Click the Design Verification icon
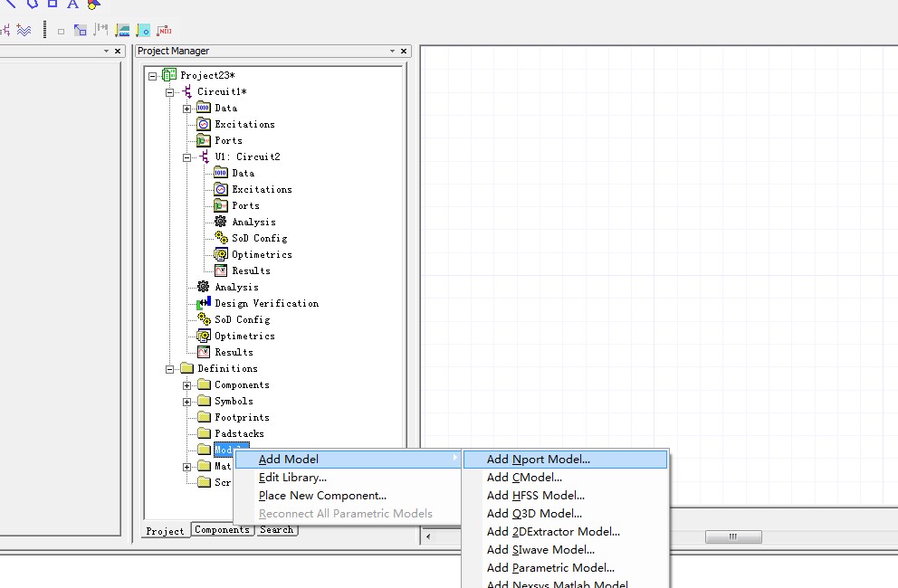This screenshot has width=898, height=588. coord(204,303)
